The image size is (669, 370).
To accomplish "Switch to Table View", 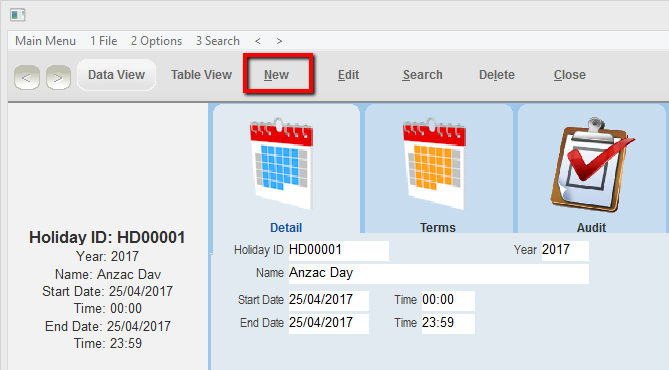I will click(201, 75).
